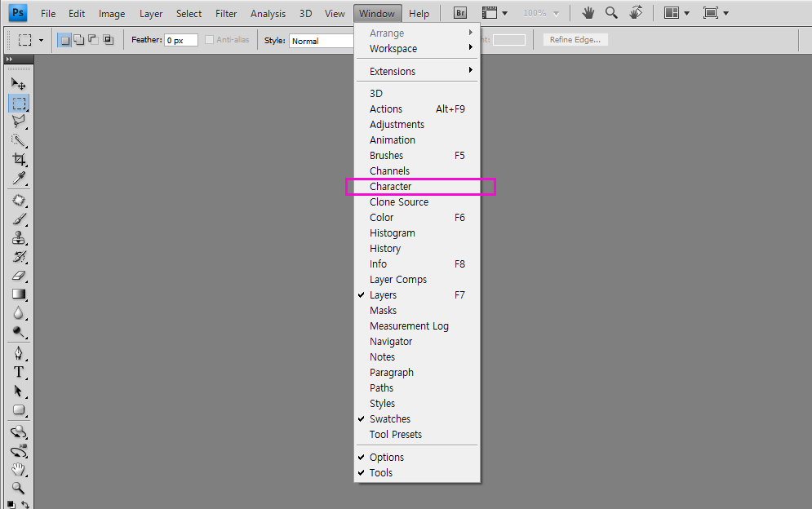The width and height of the screenshot is (812, 509).
Task: Close the open Window menu
Action: pyautogui.click(x=377, y=14)
